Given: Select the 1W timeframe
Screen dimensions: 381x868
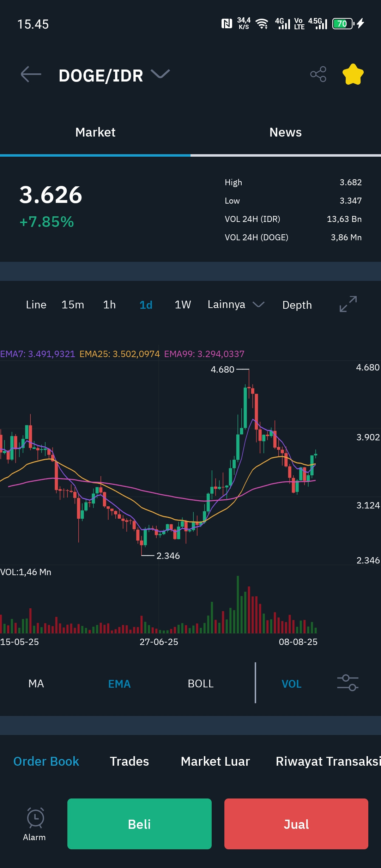Looking at the screenshot, I should click(x=183, y=305).
